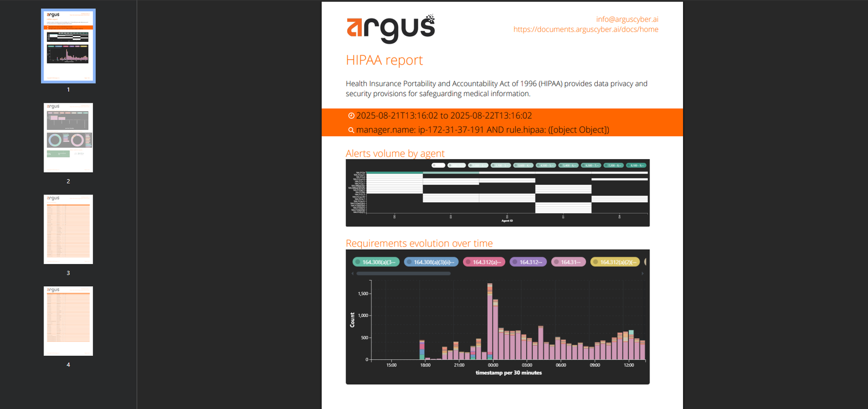Jump to page 3 thumbnail

68,229
